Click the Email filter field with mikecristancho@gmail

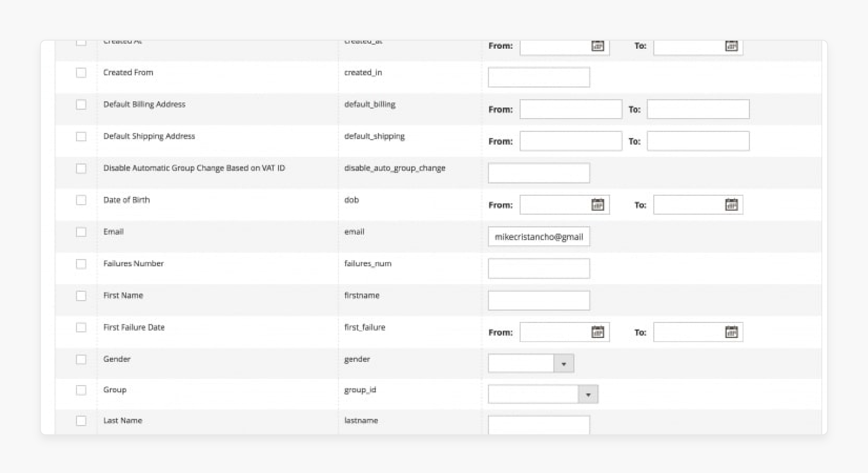[x=539, y=236]
